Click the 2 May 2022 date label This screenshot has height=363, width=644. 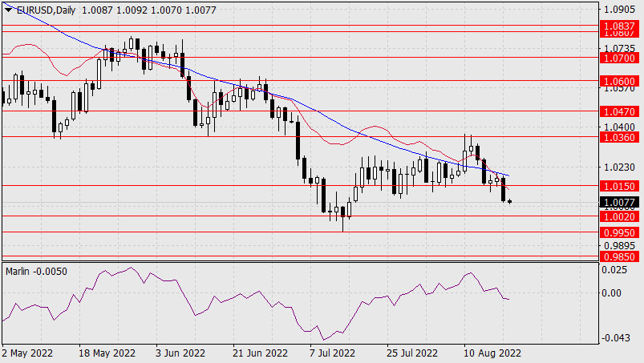[x=27, y=353]
